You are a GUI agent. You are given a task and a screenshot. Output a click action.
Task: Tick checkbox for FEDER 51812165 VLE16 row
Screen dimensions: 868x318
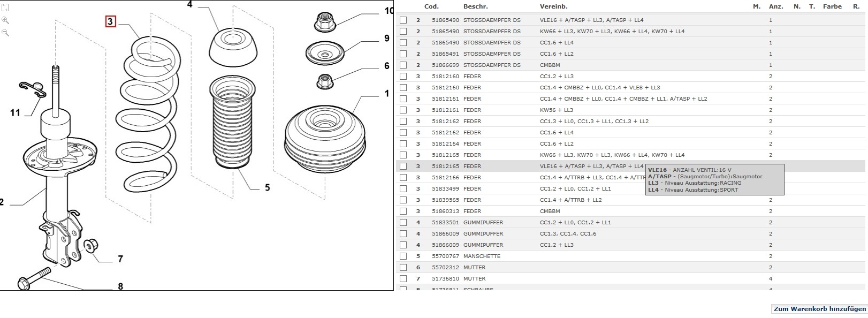403,166
